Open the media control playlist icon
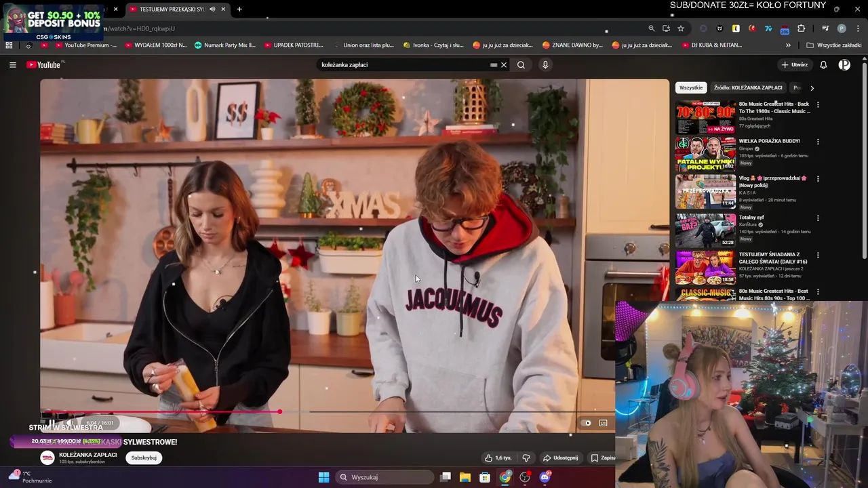 click(x=825, y=28)
